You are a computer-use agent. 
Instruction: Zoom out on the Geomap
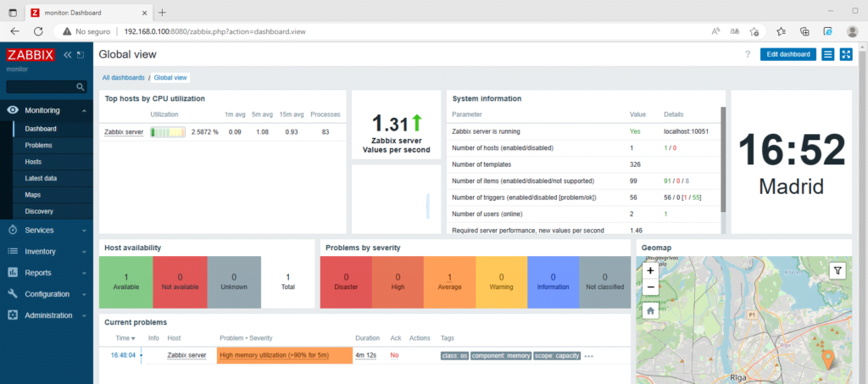click(x=650, y=287)
